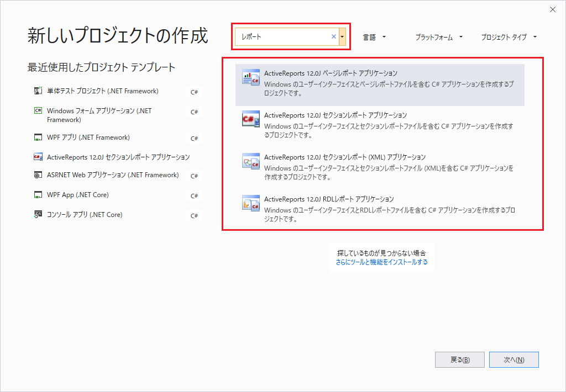The width and height of the screenshot is (566, 392).
Task: Click the Windows フォーム アプリケーション icon
Action: click(x=38, y=111)
